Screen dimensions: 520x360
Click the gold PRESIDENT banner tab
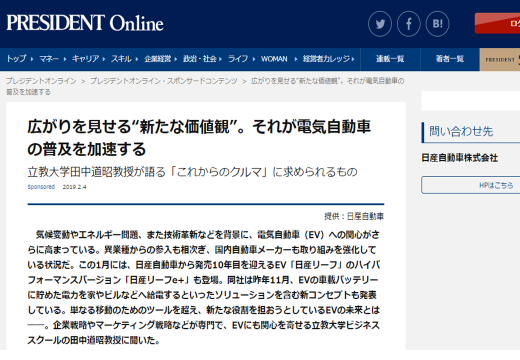[x=500, y=59]
